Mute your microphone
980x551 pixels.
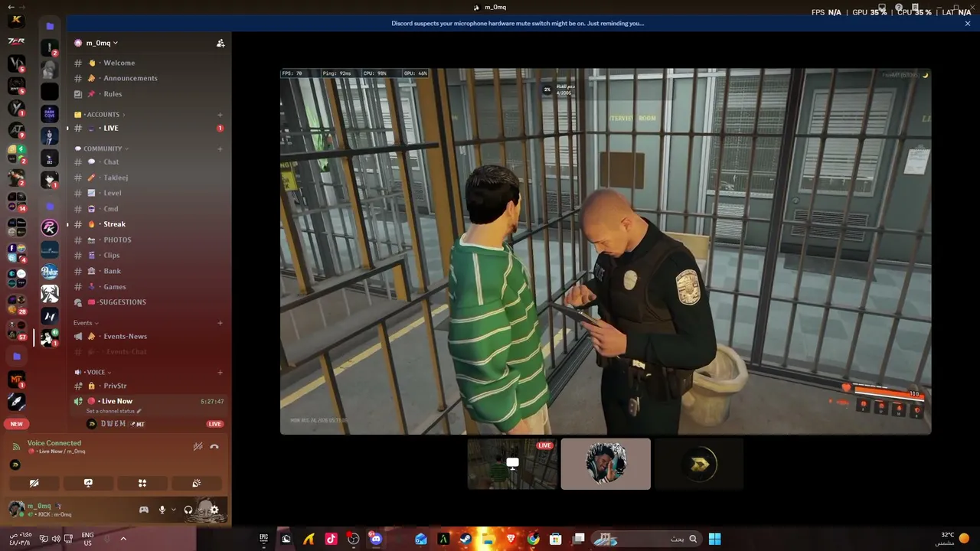[162, 510]
